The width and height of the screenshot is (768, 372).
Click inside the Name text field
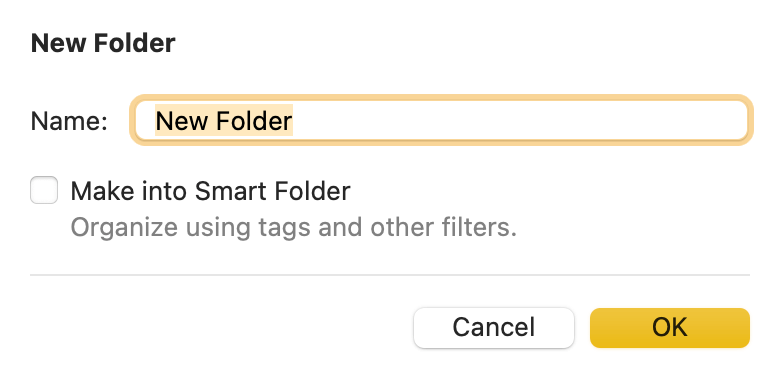(441, 120)
